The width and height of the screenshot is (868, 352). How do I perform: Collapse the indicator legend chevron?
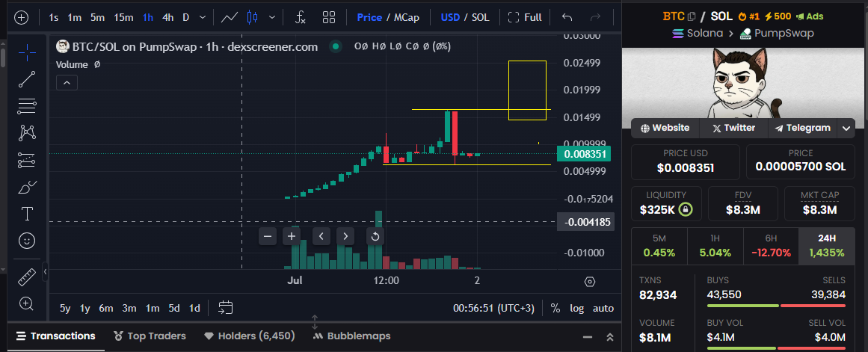pos(67,82)
